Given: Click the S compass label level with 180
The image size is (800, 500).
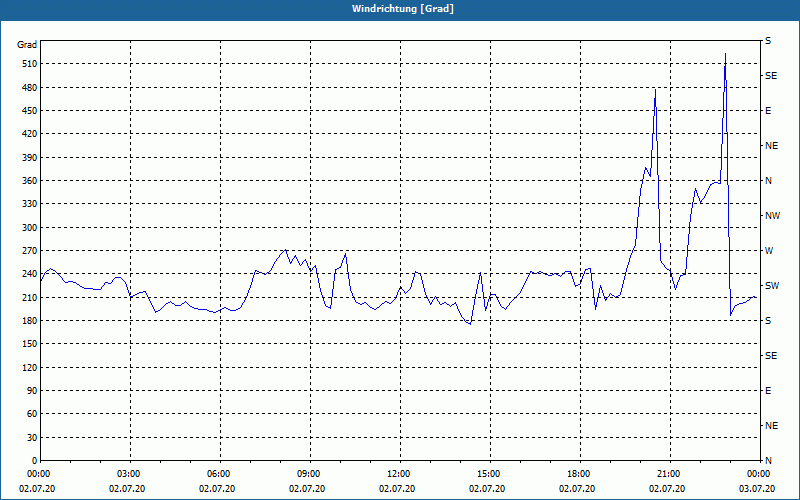Looking at the screenshot, I should 768,321.
